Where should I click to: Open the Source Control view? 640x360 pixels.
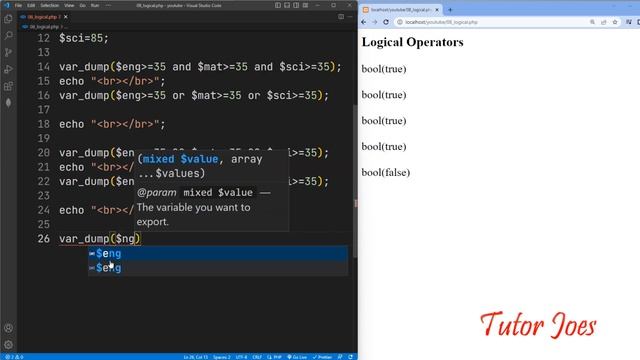(8, 52)
